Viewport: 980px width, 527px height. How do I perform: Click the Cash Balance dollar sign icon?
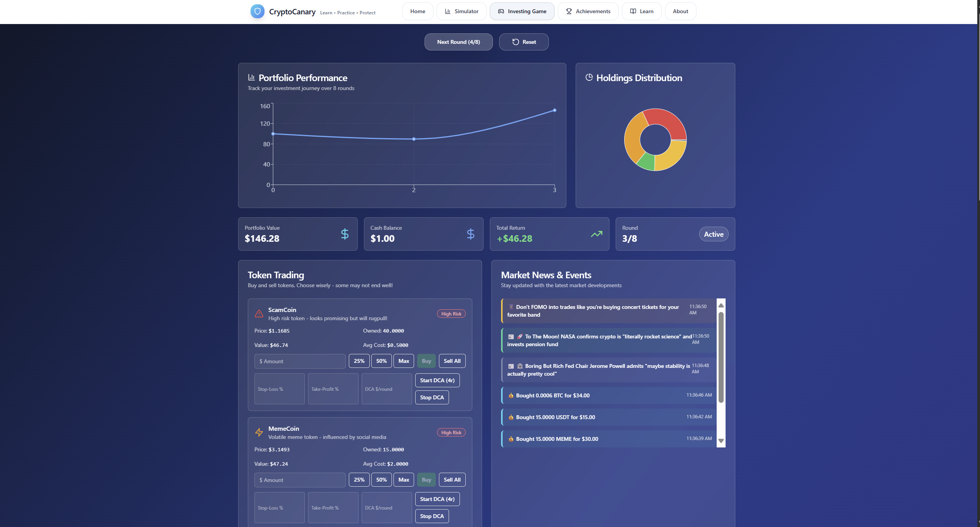click(470, 234)
